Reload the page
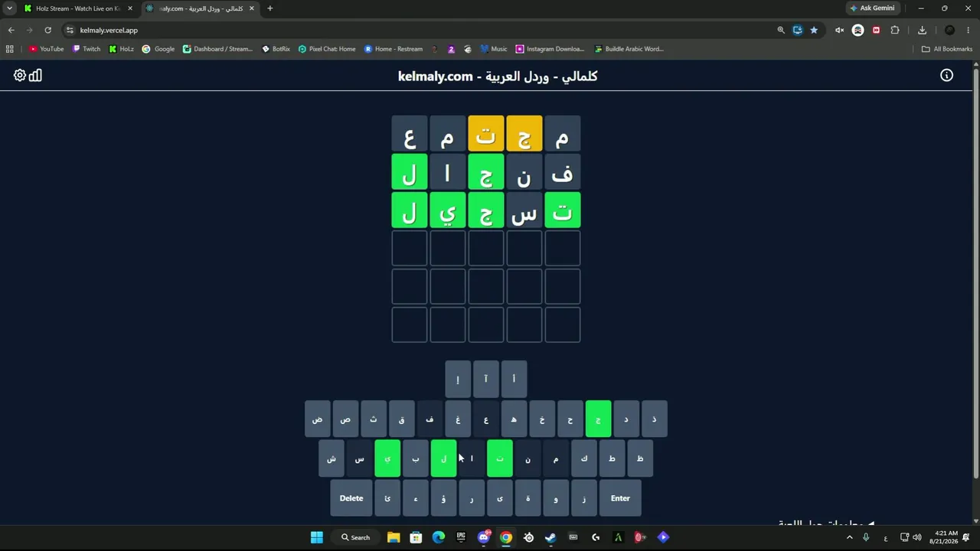 tap(47, 30)
